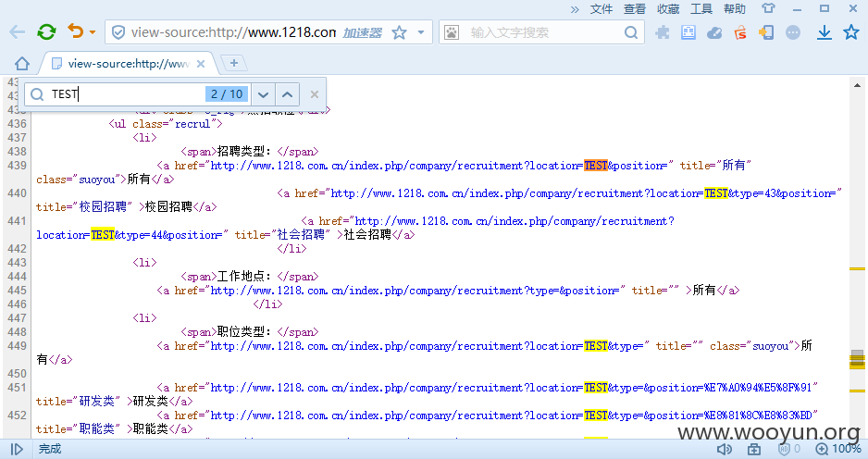Image resolution: width=868 pixels, height=459 pixels.
Task: Jump to previous TEST match
Action: (x=287, y=94)
